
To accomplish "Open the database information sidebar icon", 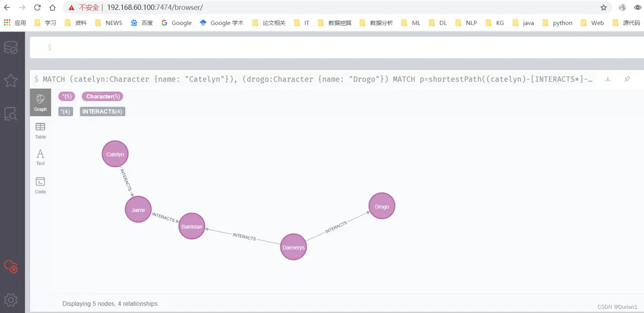I will coord(11,48).
